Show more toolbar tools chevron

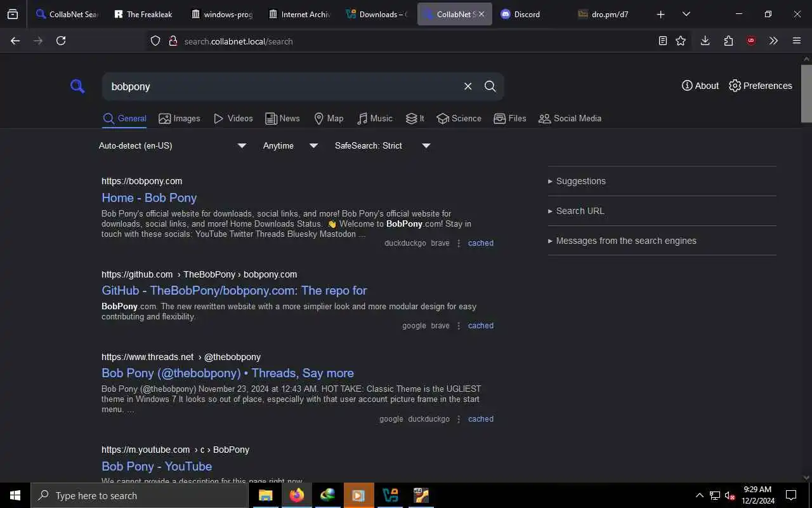pyautogui.click(x=773, y=41)
